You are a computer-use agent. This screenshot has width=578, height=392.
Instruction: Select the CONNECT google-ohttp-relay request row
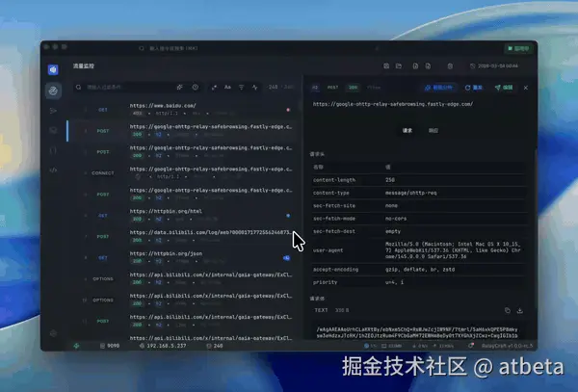(x=183, y=172)
